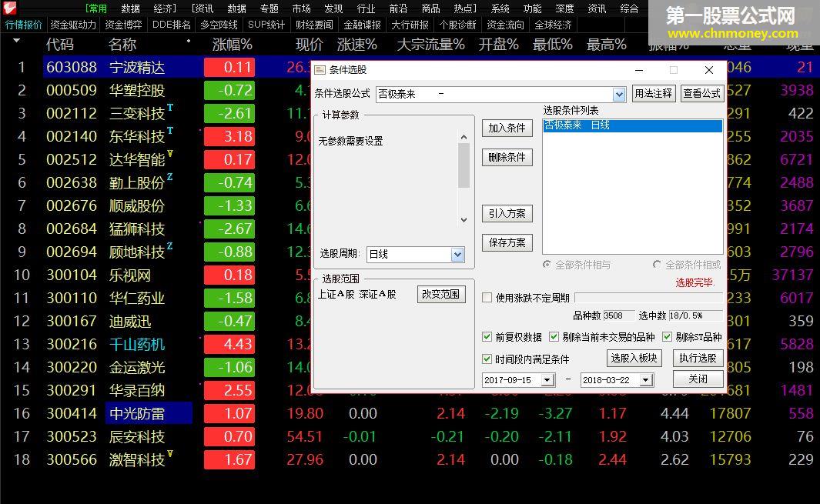Open the triangle menu above row numbers
Viewport: 820px width, 504px height.
(x=17, y=41)
